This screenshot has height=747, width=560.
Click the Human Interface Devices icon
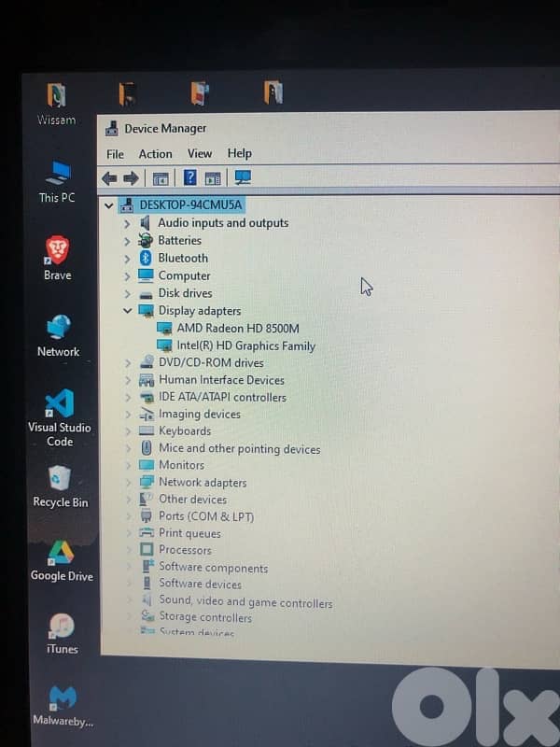[x=147, y=380]
